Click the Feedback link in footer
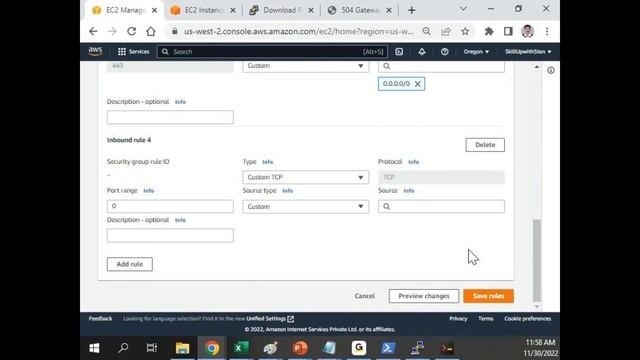Screen dimensions: 640x360 100,319
